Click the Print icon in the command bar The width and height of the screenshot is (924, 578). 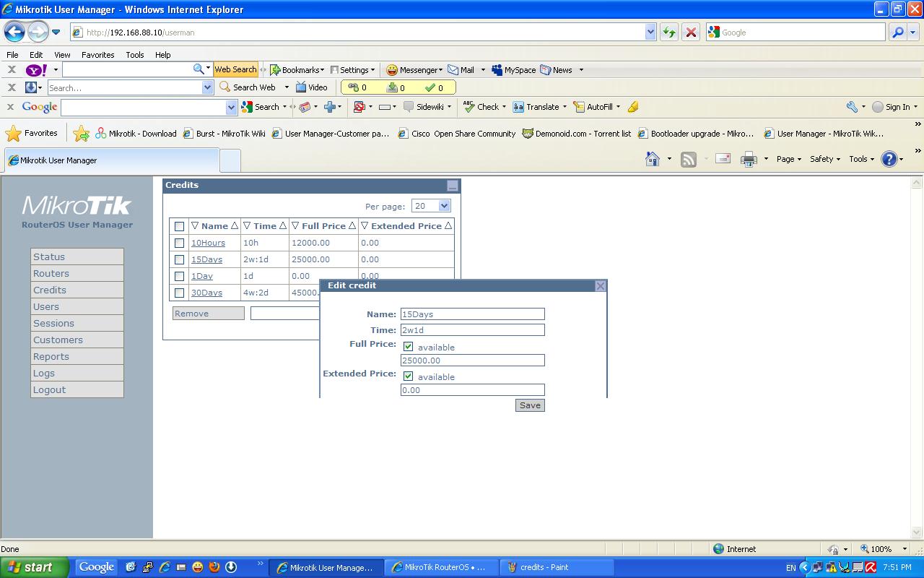[749, 159]
